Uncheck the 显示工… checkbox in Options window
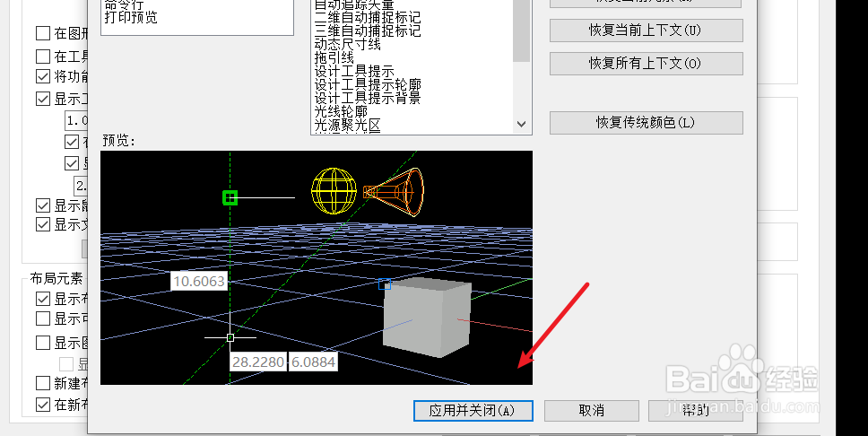 (x=43, y=99)
